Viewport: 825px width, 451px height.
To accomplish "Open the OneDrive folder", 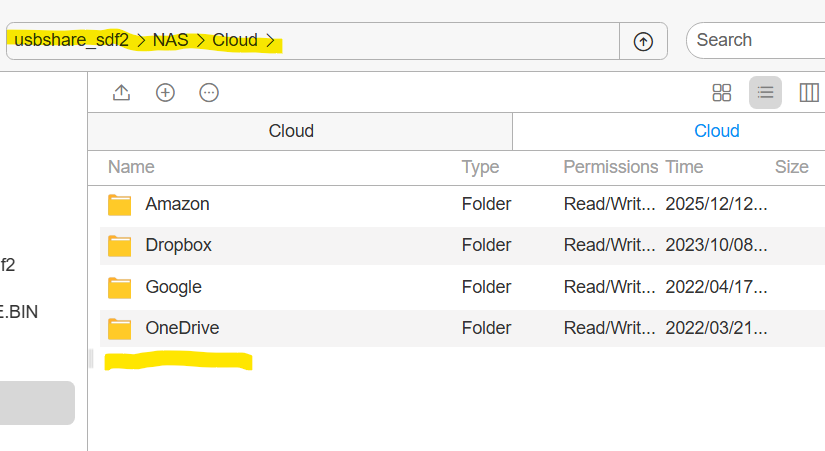I will click(182, 328).
